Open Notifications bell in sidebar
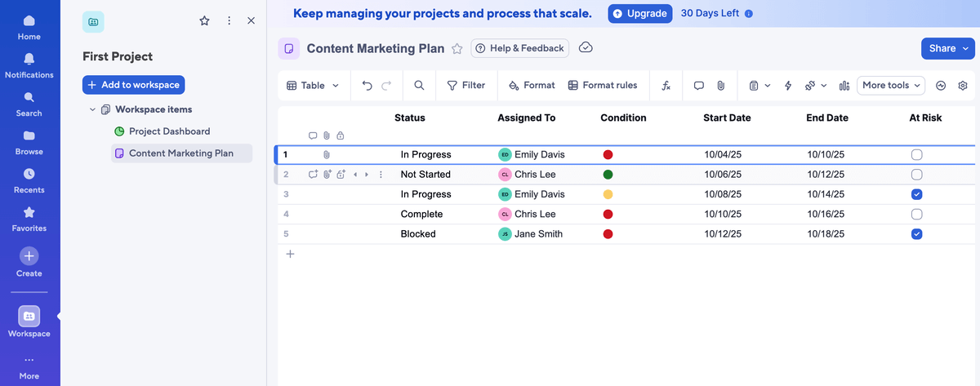 coord(29,65)
